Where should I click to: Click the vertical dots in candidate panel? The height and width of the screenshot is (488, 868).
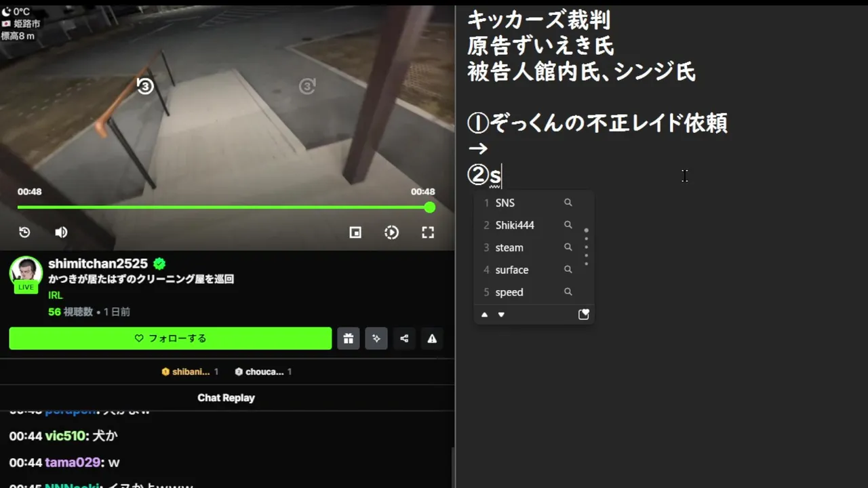point(587,247)
